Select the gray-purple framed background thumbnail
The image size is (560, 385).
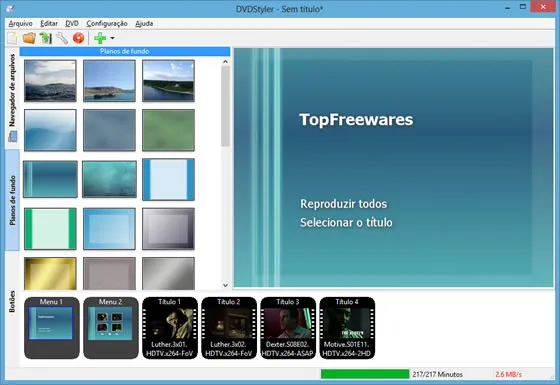coord(168,229)
